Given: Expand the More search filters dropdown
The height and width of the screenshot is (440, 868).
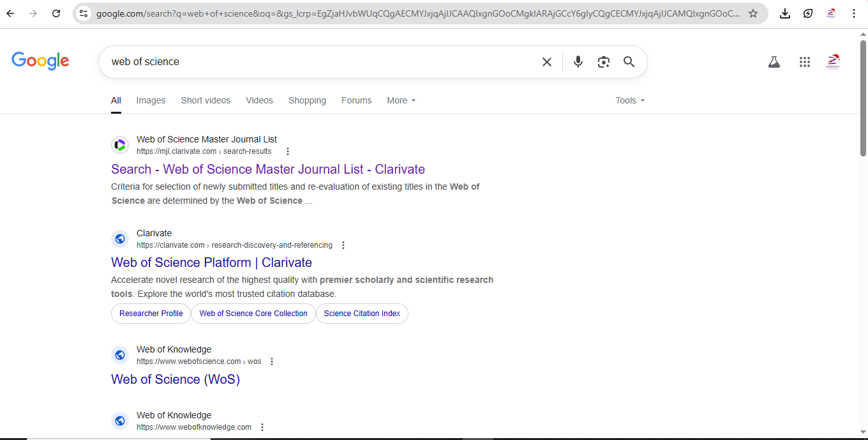Looking at the screenshot, I should point(401,100).
